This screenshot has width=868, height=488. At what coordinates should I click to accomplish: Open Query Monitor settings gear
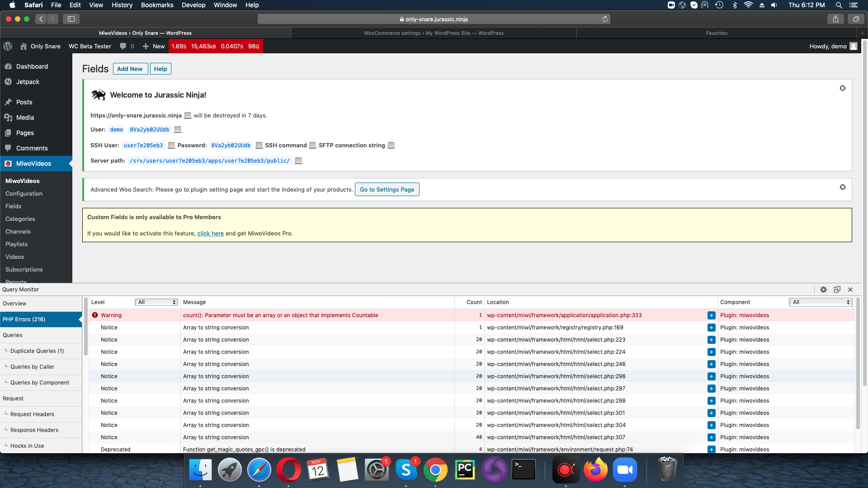(824, 289)
